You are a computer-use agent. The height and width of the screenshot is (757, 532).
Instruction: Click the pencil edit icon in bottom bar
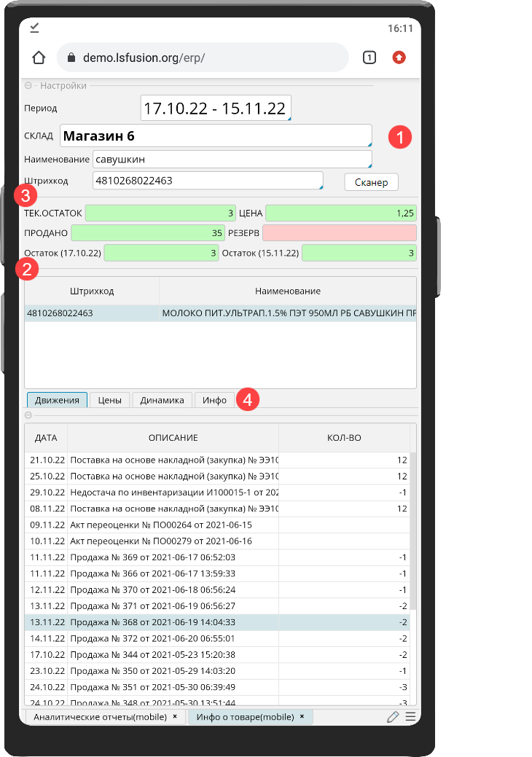pyautogui.click(x=393, y=717)
